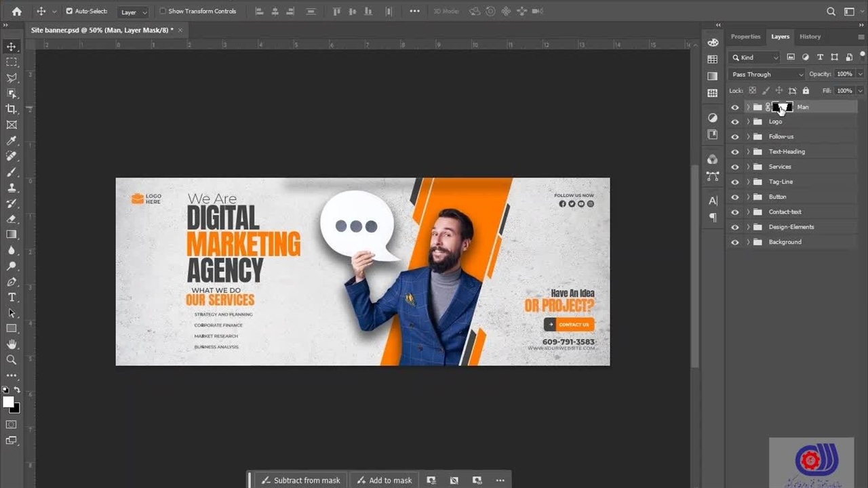This screenshot has height=488, width=868.
Task: Click the Home icon in options bar
Action: [17, 12]
